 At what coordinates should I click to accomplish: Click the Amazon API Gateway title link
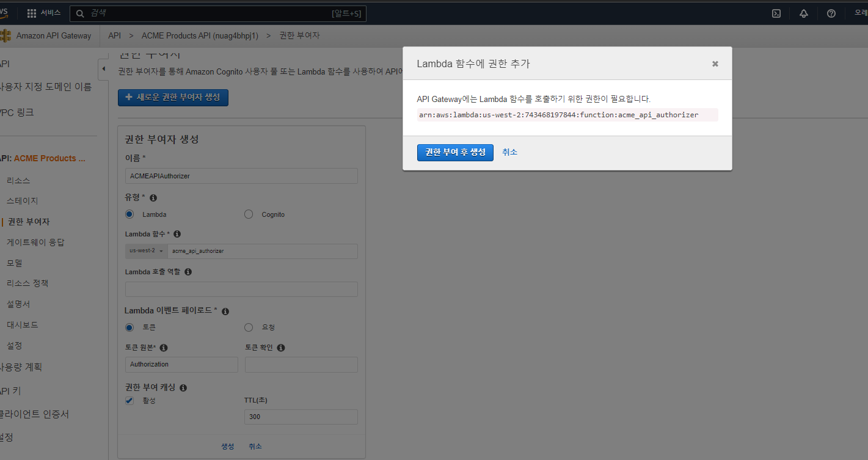coord(54,35)
